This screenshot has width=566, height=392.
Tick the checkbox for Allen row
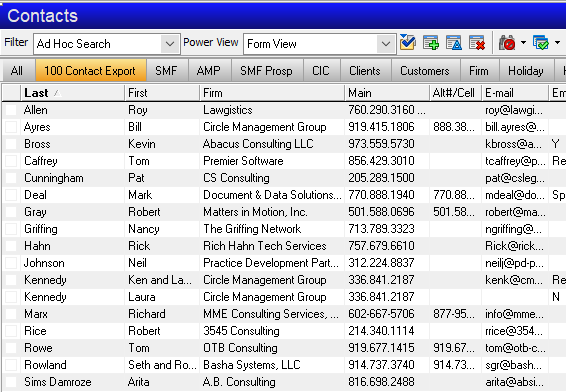click(12, 110)
